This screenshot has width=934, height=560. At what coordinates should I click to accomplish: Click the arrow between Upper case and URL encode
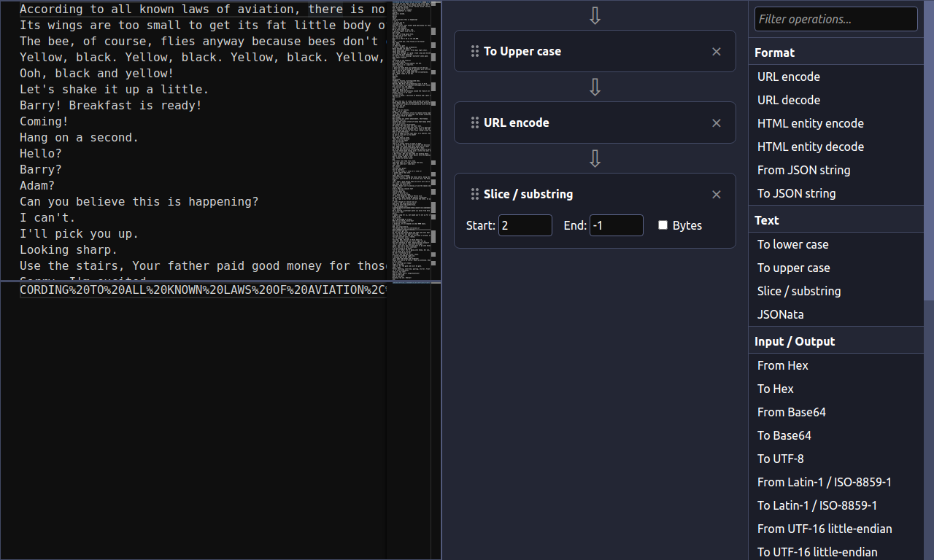[595, 87]
